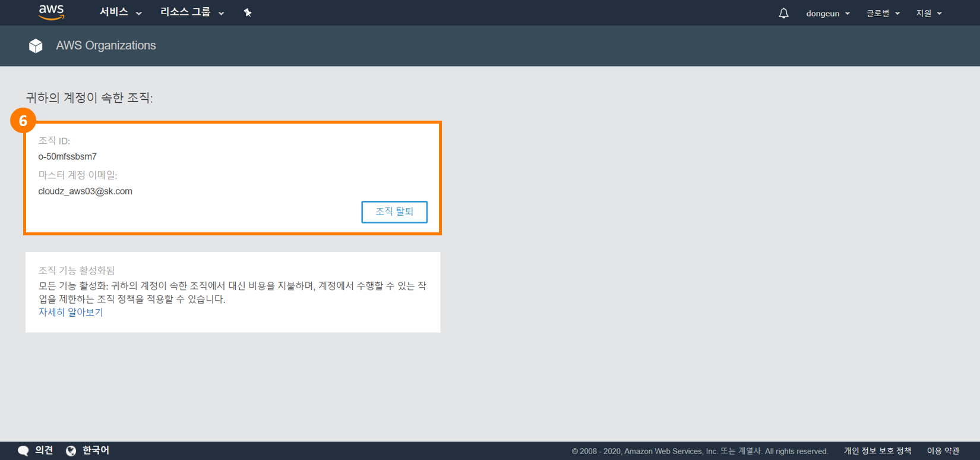Open 이용 약관 terms link
Screen dimensions: 980x460
943,451
